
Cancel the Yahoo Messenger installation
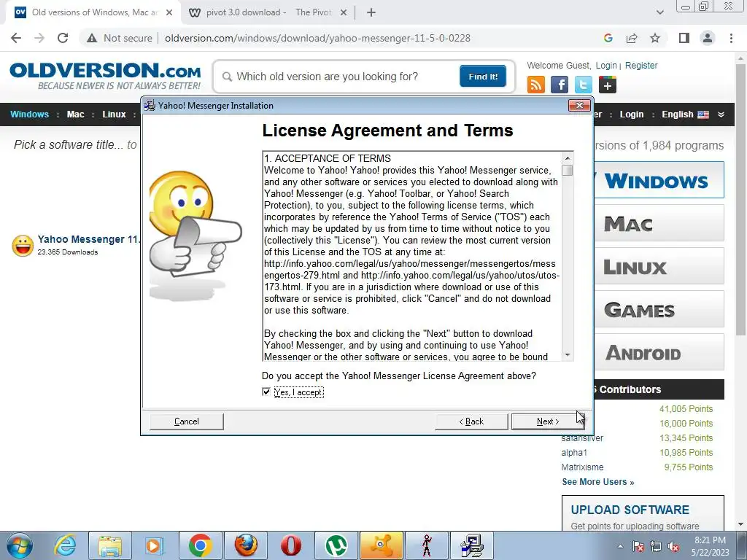click(x=186, y=421)
